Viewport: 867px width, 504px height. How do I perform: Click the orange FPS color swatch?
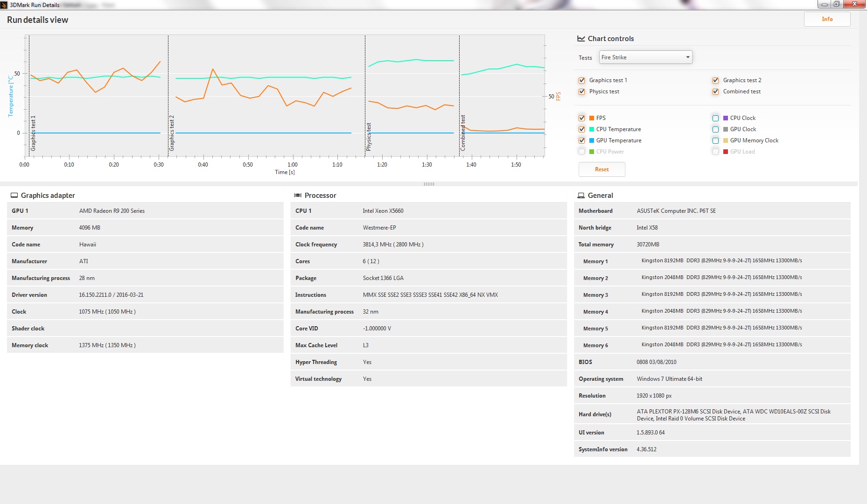tap(592, 118)
